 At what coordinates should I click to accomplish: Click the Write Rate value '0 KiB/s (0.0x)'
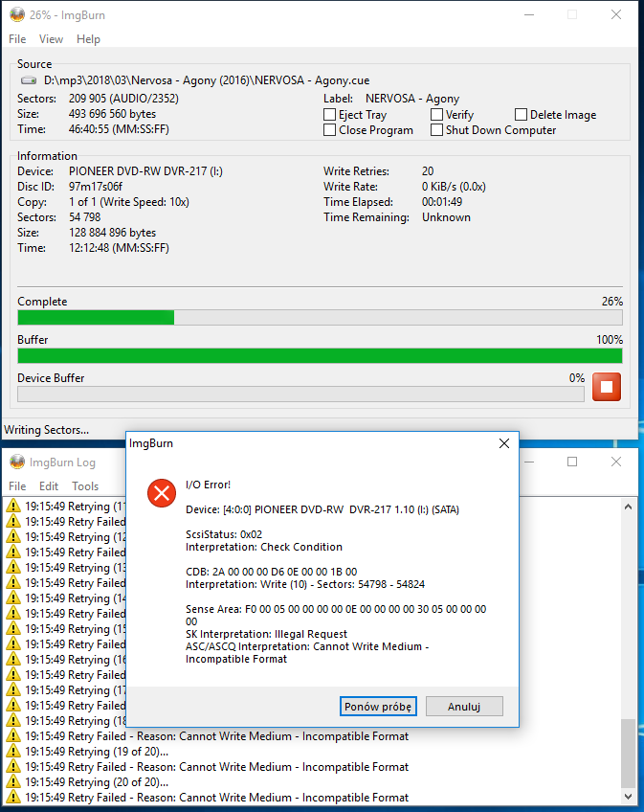(x=454, y=187)
